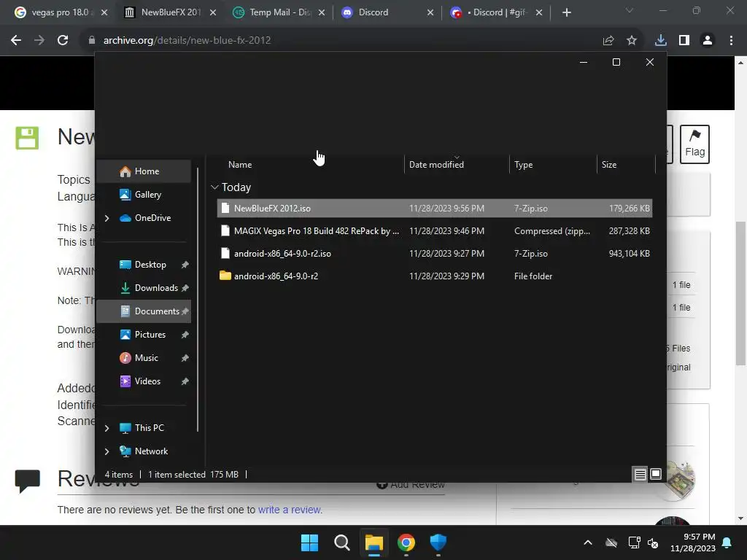Select Network in sidebar
The image size is (747, 560).
(x=151, y=451)
